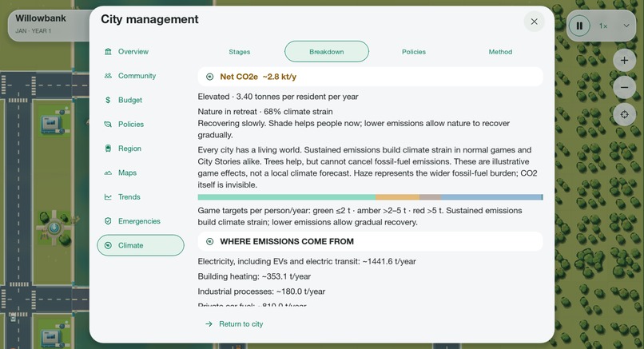The width and height of the screenshot is (644, 349).
Task: Open the Emergencies section
Action: [x=141, y=221]
